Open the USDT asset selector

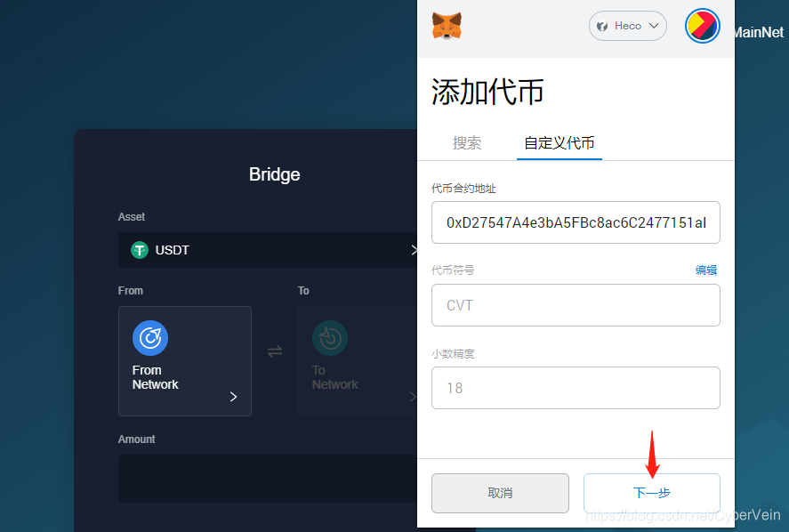268,250
